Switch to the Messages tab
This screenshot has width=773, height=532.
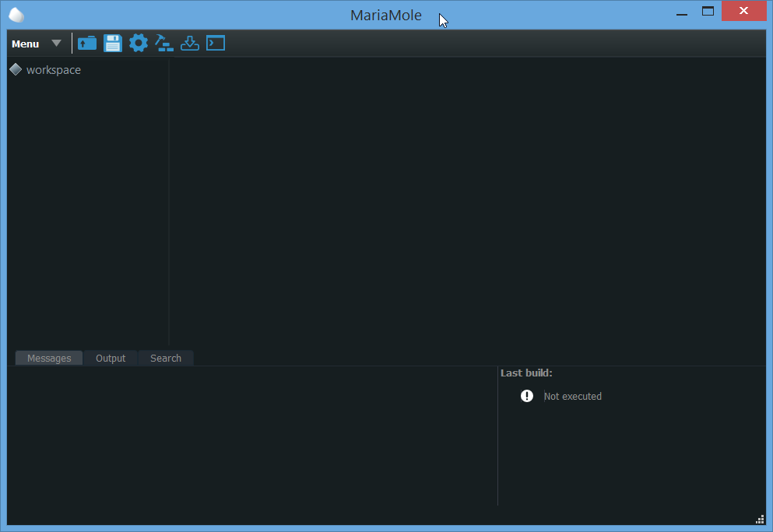49,358
